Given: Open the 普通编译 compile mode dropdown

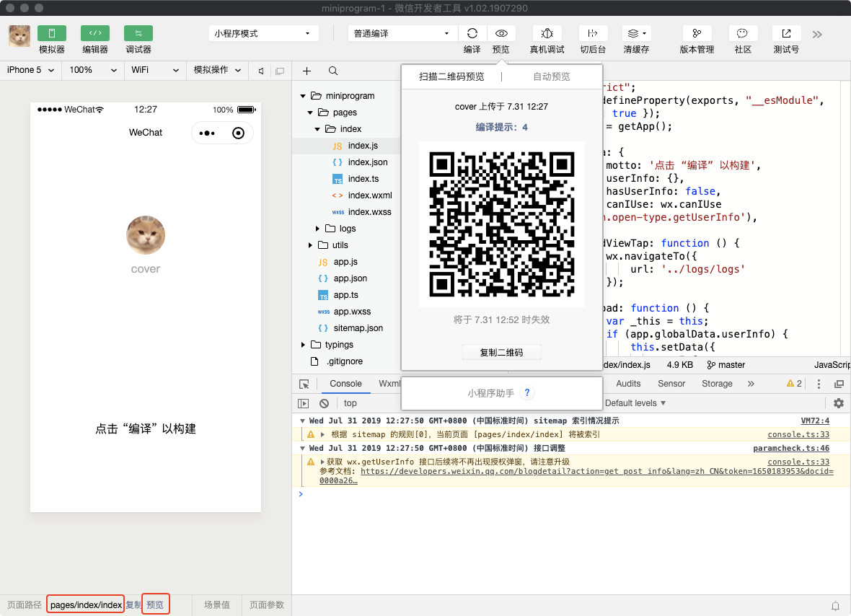Looking at the screenshot, I should [402, 34].
